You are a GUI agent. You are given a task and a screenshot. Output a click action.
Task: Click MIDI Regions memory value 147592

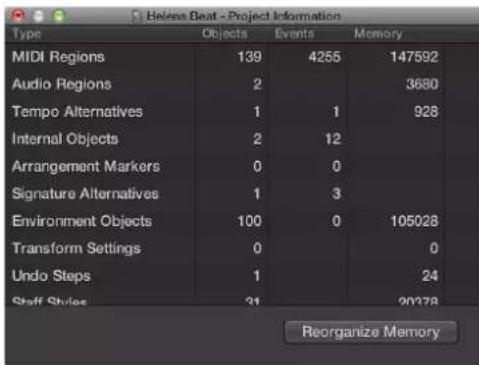click(x=414, y=57)
